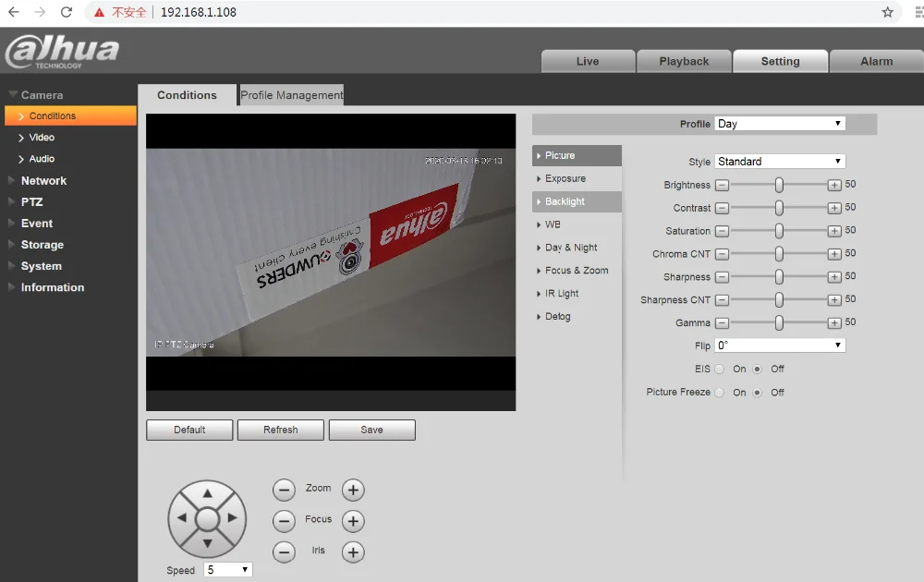Click the Iris minus button
The height and width of the screenshot is (582, 924).
point(284,552)
